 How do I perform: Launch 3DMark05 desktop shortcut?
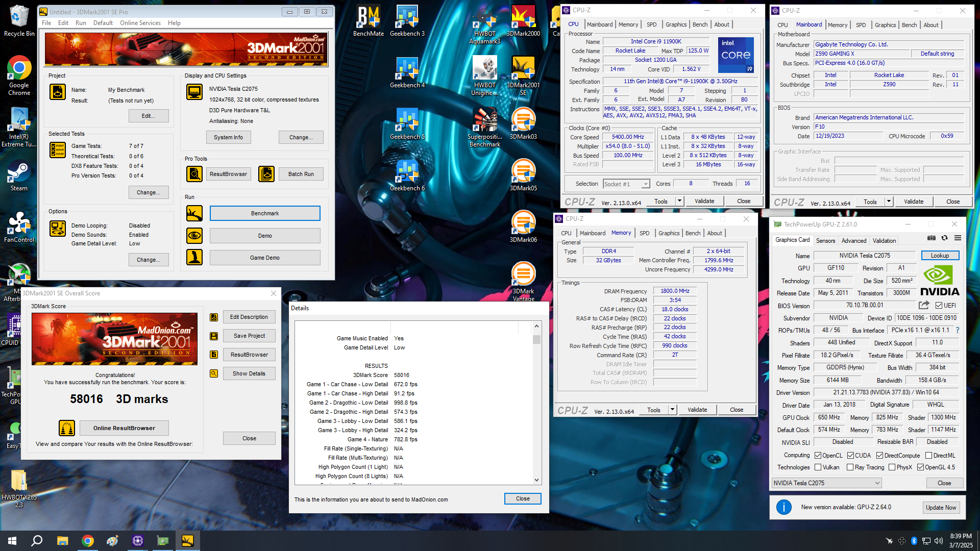[523, 176]
